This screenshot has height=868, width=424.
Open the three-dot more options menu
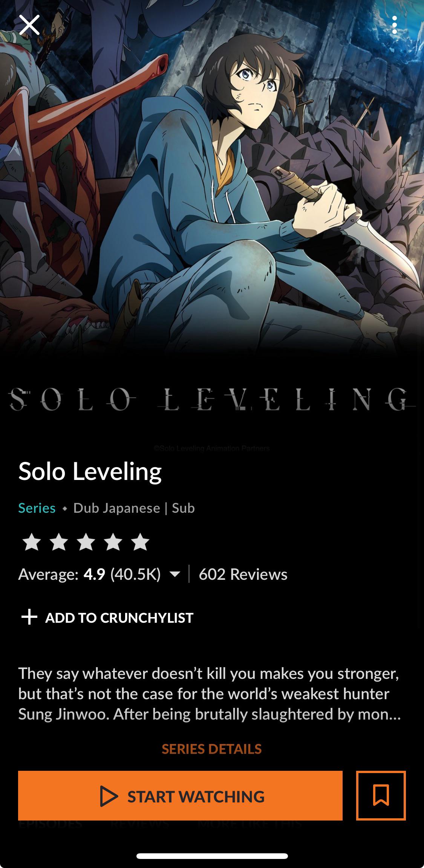394,25
